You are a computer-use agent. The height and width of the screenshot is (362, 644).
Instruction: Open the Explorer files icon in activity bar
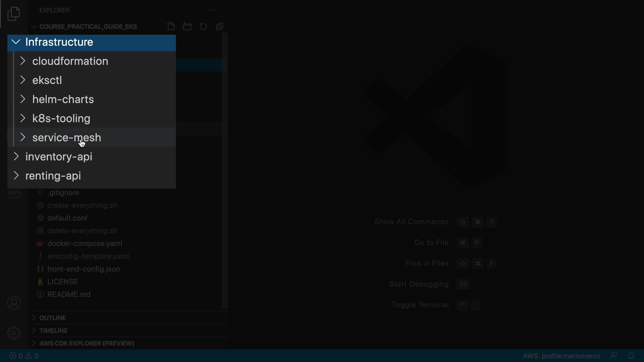pyautogui.click(x=14, y=14)
